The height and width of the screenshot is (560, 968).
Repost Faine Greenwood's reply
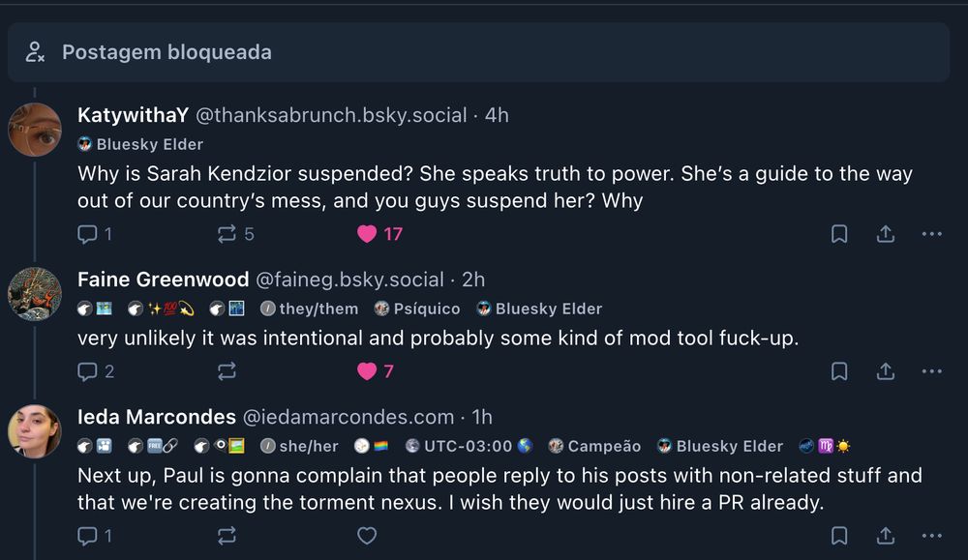(x=227, y=370)
